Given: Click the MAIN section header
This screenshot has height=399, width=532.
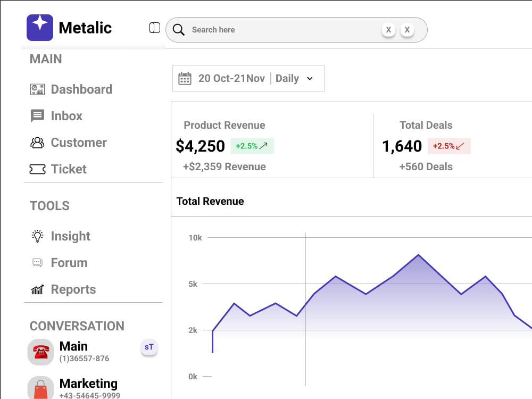Looking at the screenshot, I should tap(46, 59).
